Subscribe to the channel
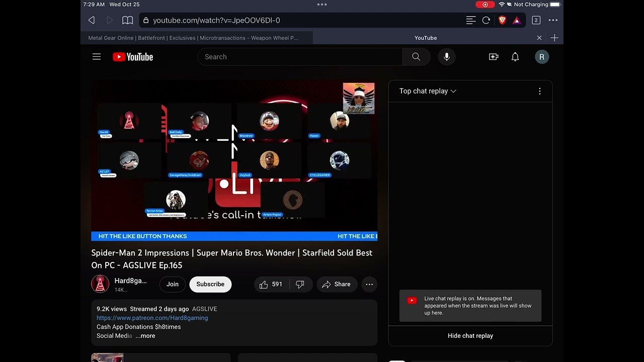644x362 pixels. tap(210, 284)
